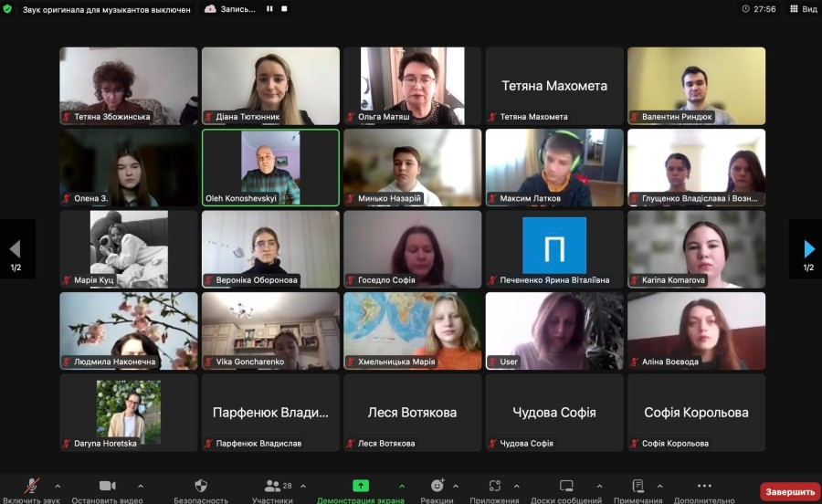The height and width of the screenshot is (504, 822).
Task: Select Vika Goncharenko video tile
Action: coord(270,331)
